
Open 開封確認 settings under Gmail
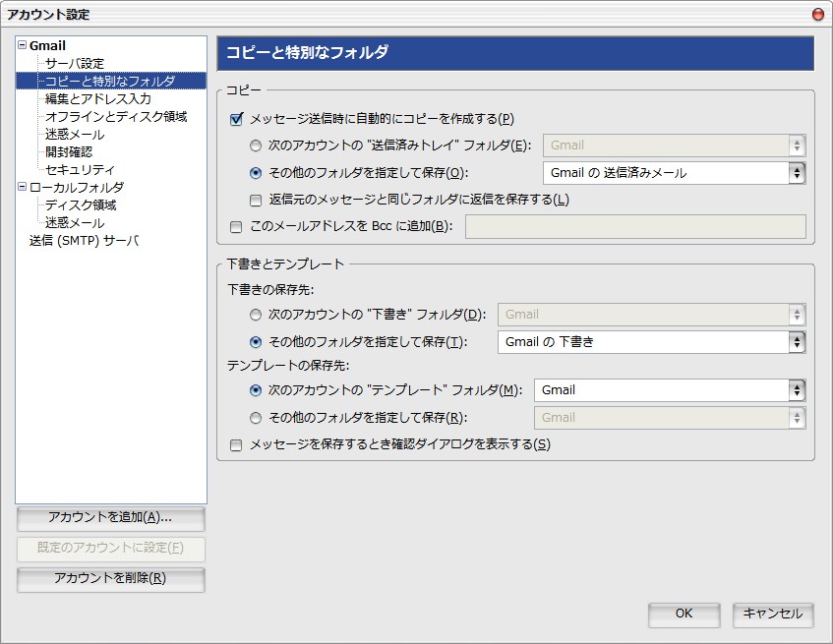tap(69, 151)
